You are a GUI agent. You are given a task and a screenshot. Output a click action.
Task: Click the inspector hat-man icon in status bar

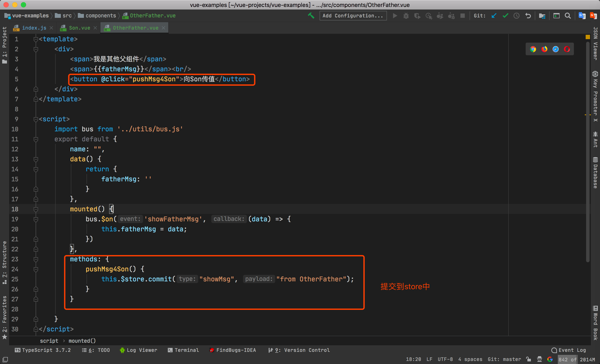coord(540,359)
